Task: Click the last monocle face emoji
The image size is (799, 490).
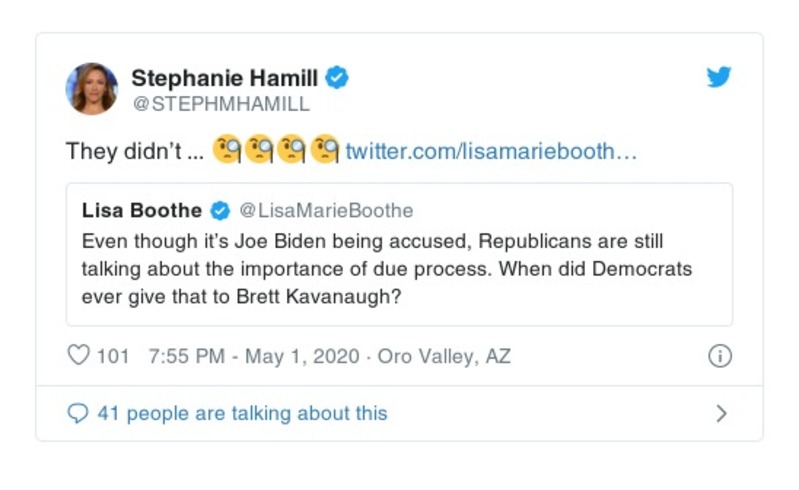Action: pyautogui.click(x=325, y=151)
